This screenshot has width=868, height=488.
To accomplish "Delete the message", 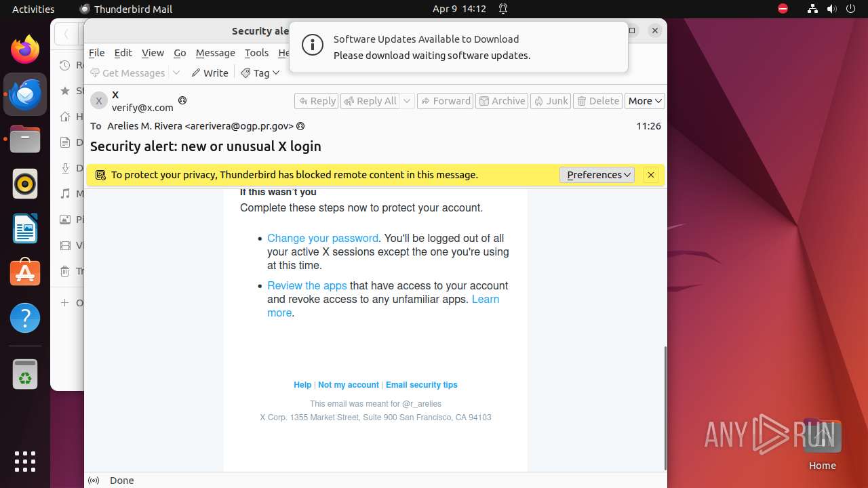I will 597,101.
